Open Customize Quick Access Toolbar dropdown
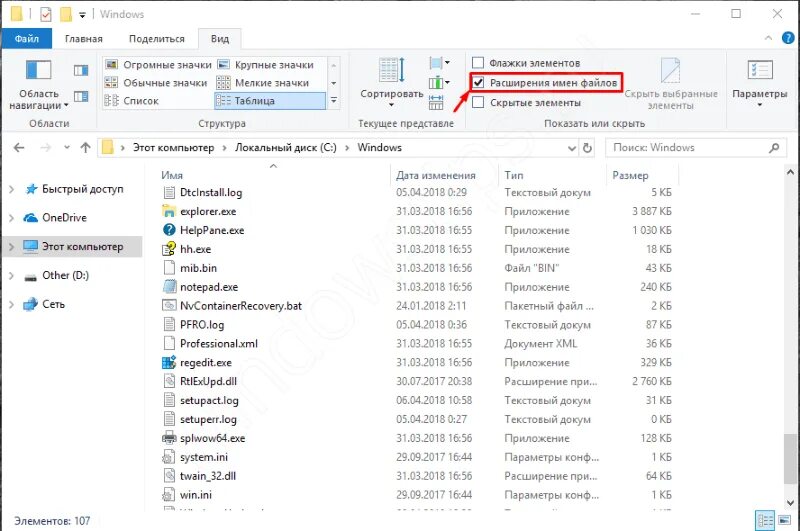Screen dimensions: 800x531 (x=82, y=15)
